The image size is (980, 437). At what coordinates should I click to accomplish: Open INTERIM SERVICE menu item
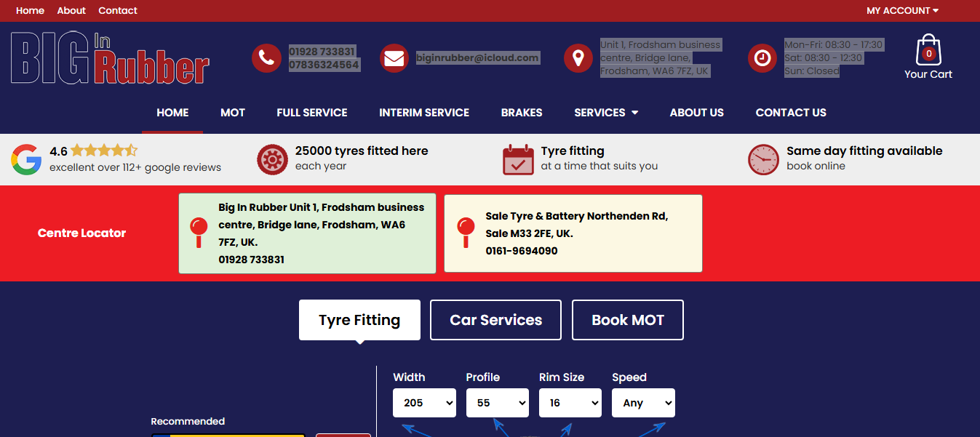point(424,113)
